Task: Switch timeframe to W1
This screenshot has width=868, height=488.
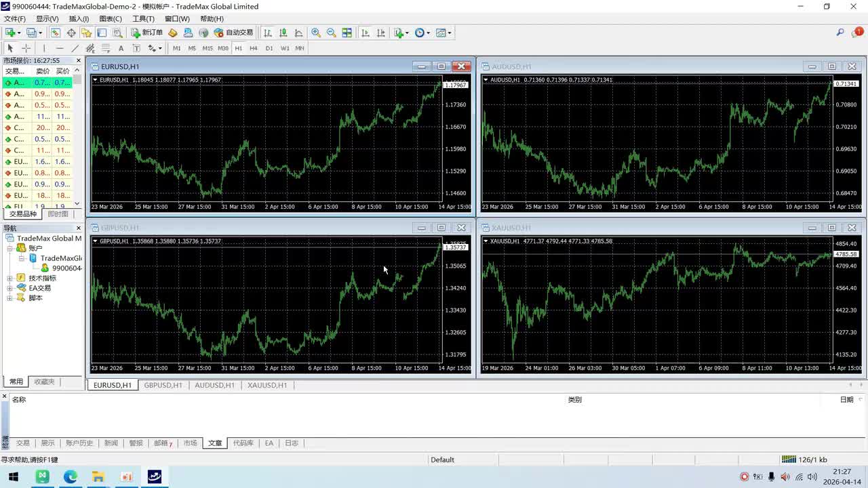Action: coord(285,48)
